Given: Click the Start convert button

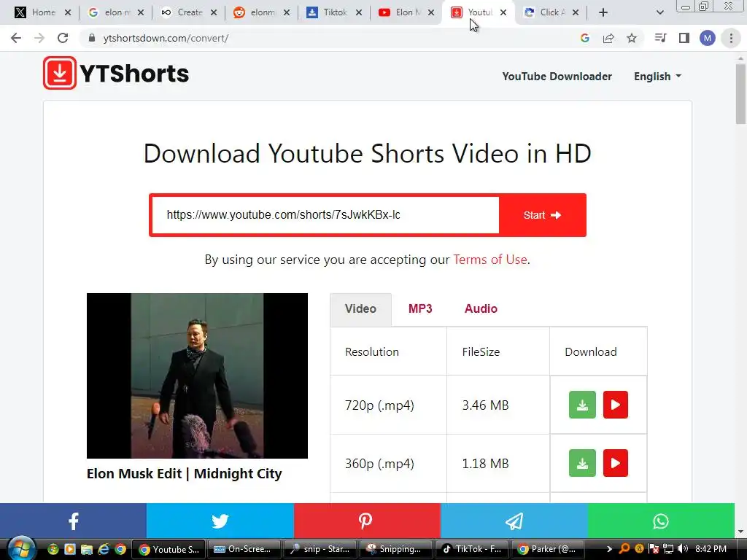Looking at the screenshot, I should coord(542,215).
